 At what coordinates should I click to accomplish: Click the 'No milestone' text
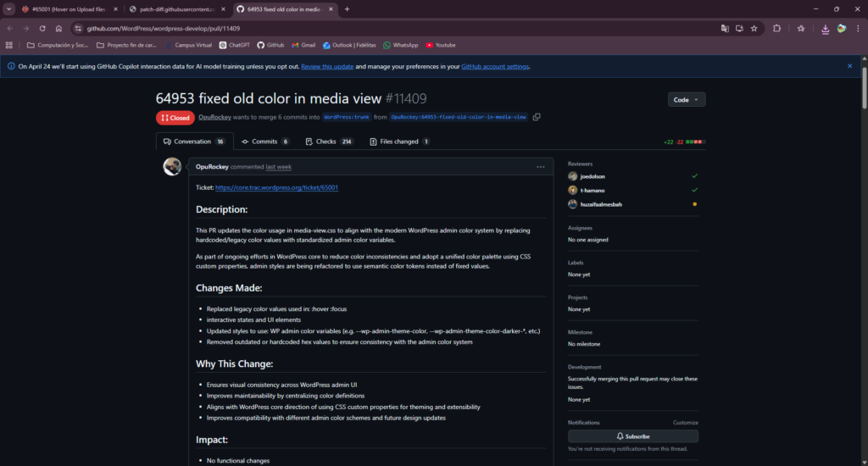(584, 344)
